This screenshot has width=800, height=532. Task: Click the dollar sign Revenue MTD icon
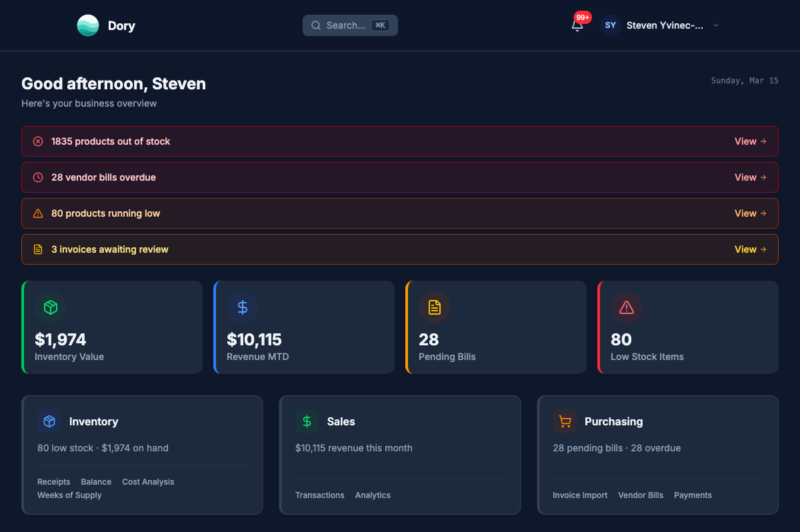click(243, 307)
